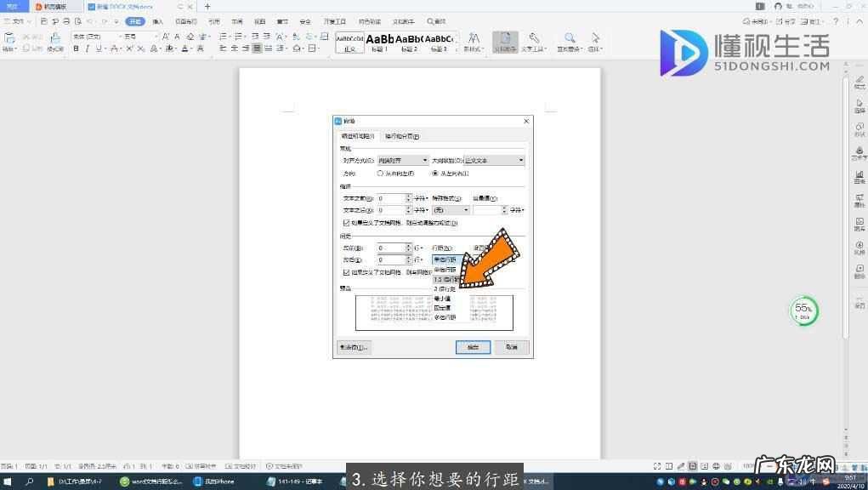Open the 特殊格式 special format dropdown
Screen dimensions: 868x490
coord(465,209)
